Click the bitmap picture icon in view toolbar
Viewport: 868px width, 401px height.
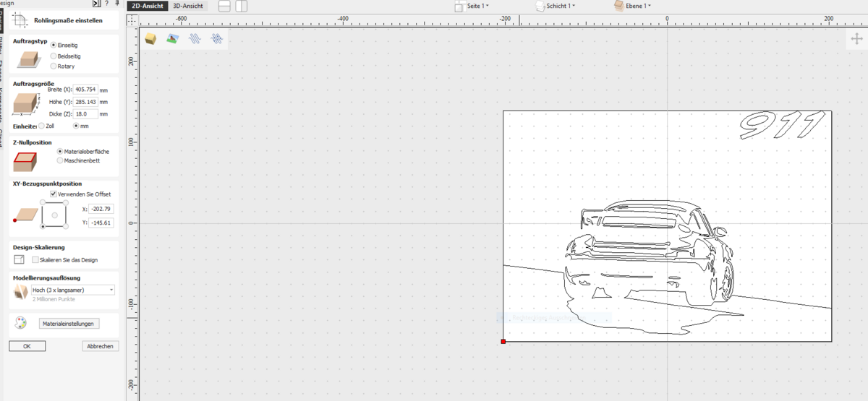172,38
